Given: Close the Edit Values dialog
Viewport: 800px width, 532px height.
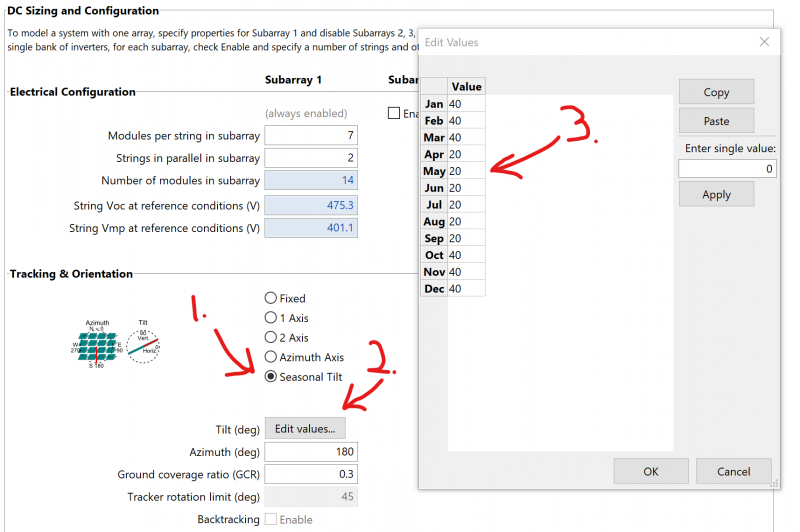Looking at the screenshot, I should 764,42.
